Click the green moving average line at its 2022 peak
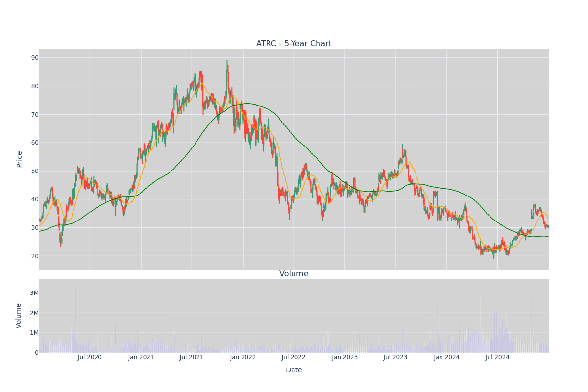The image size is (588, 392). pos(248,104)
